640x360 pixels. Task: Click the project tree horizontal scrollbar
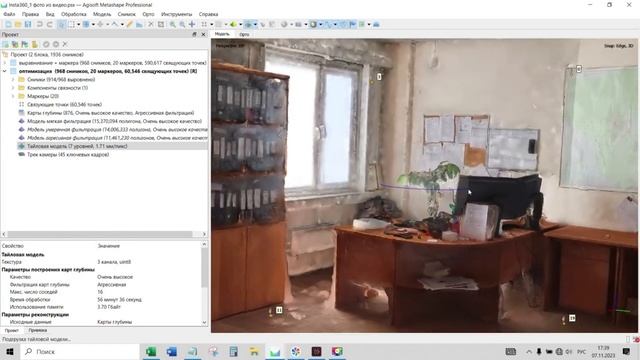100,234
